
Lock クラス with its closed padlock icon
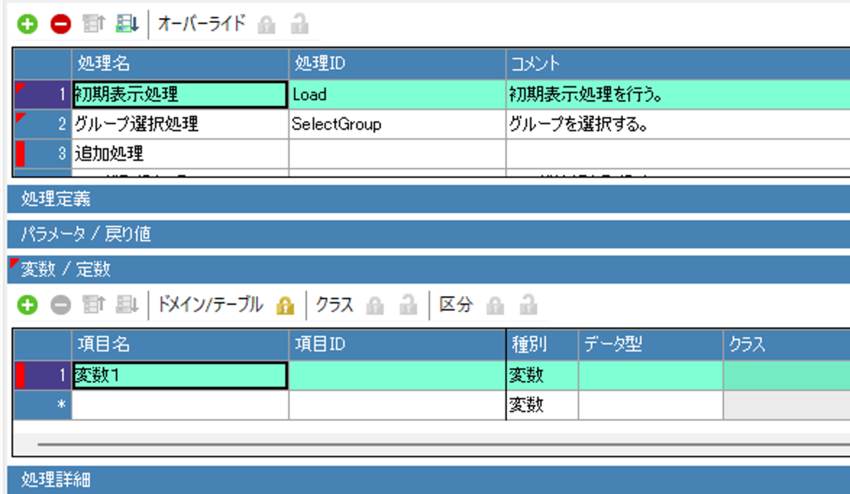375,306
